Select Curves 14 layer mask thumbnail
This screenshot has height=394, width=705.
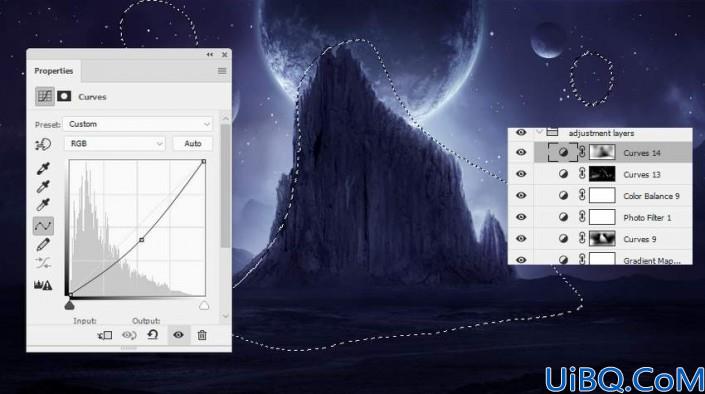[602, 152]
